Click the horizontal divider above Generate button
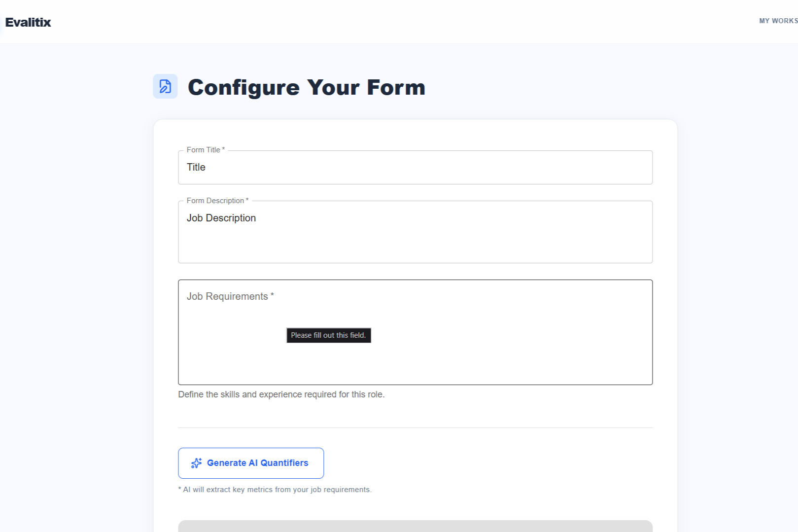Screen dimensions: 798x532 415,427
